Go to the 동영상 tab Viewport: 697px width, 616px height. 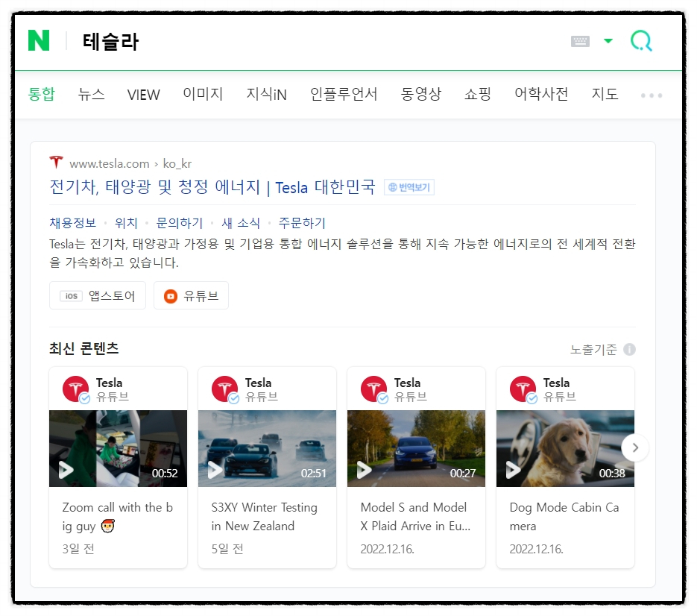[x=420, y=94]
